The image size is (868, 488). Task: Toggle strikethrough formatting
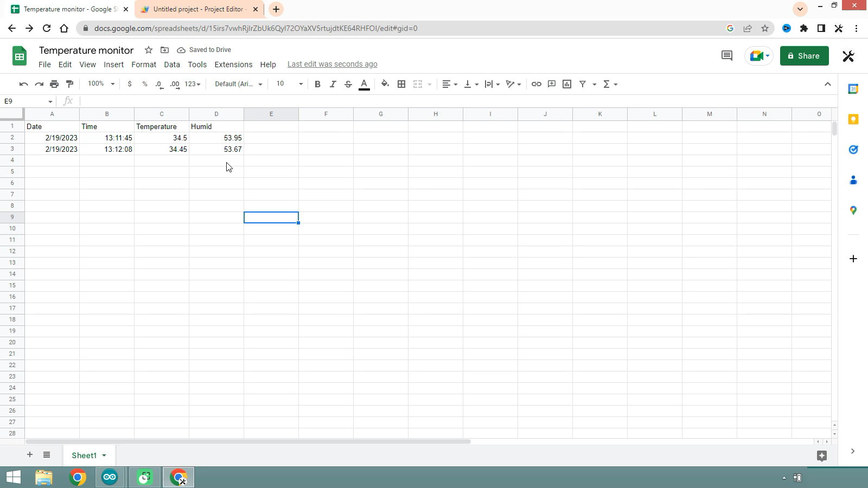coord(348,84)
